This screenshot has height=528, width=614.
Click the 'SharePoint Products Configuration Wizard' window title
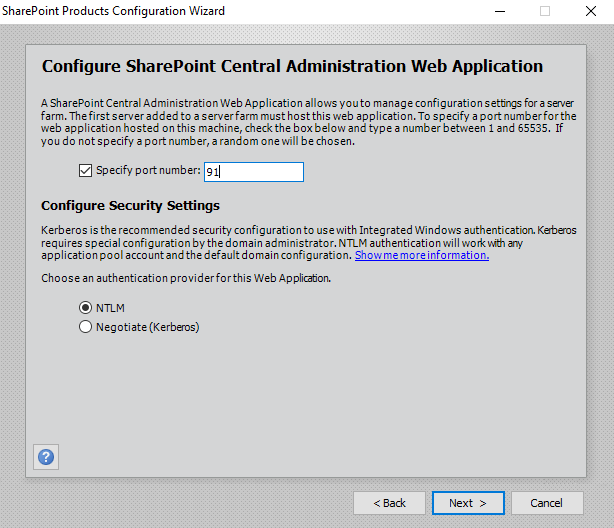113,11
